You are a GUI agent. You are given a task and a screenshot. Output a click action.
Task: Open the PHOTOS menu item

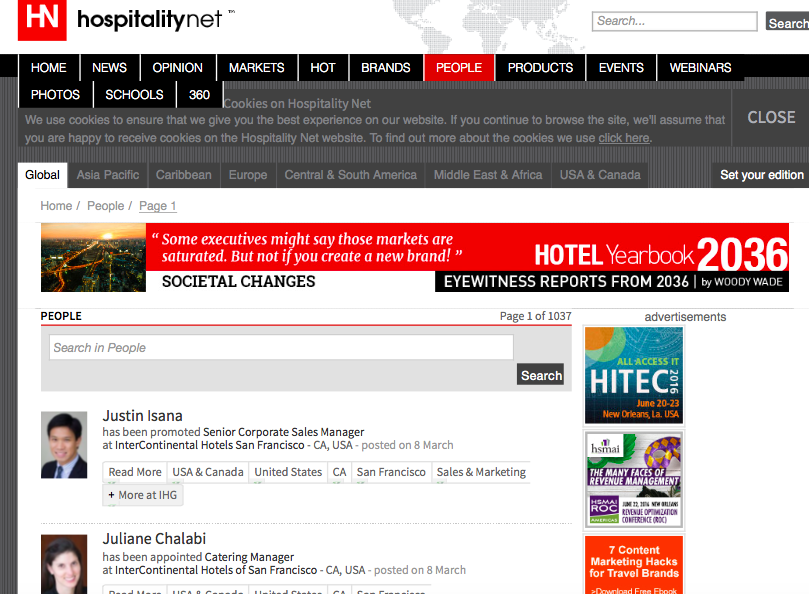tap(55, 95)
